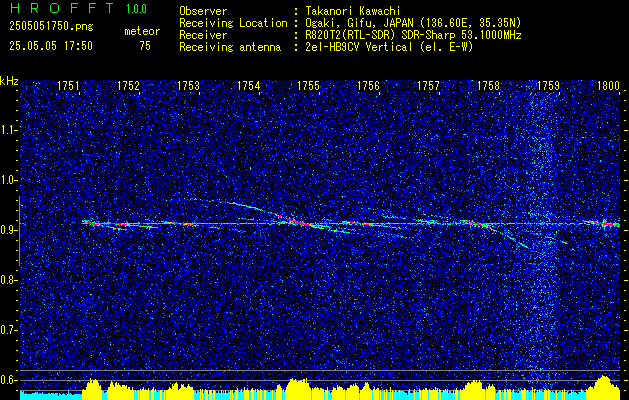Click the Receiver label
The width and height of the screenshot is (629, 400).
click(x=203, y=35)
